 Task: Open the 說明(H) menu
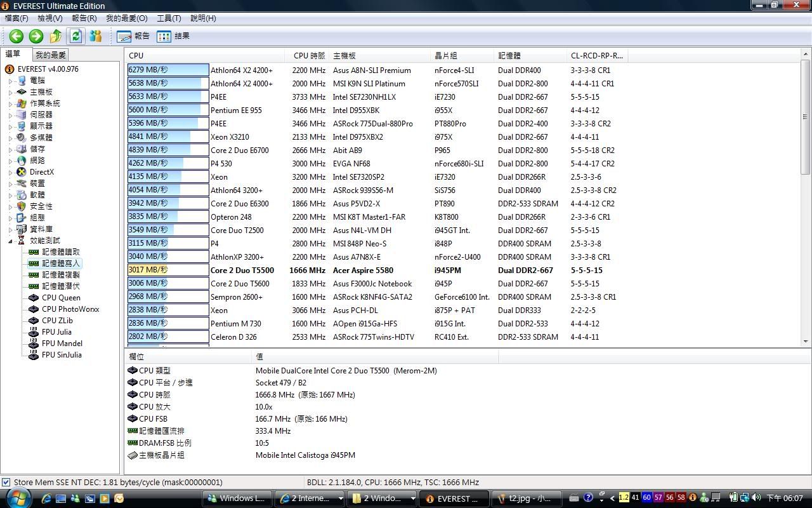[x=203, y=18]
